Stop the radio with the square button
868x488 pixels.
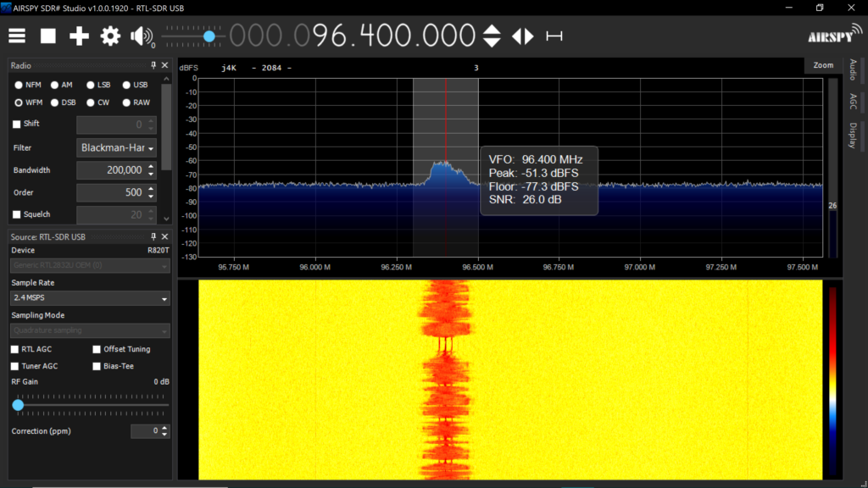tap(48, 36)
